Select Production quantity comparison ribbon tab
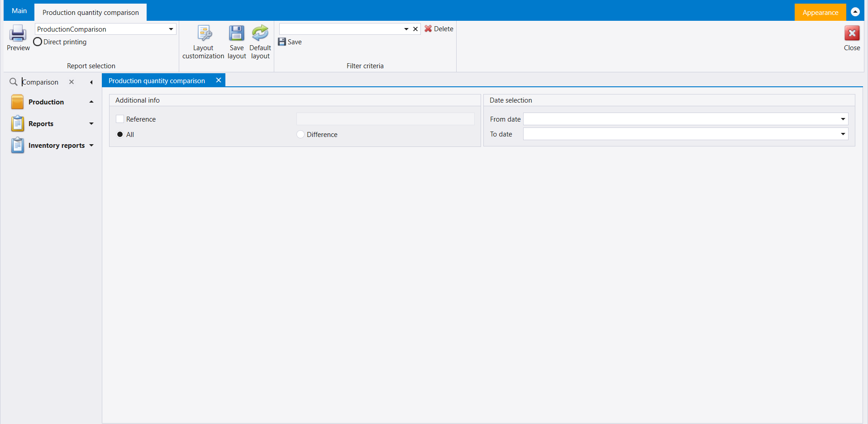 [91, 12]
